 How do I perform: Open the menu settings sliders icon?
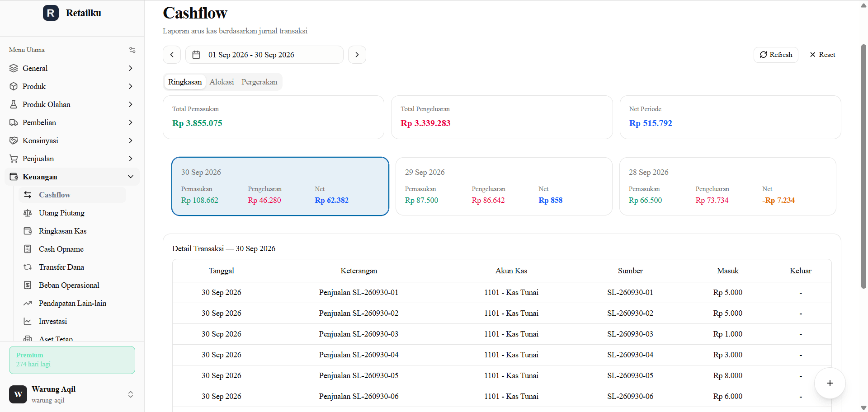point(132,50)
